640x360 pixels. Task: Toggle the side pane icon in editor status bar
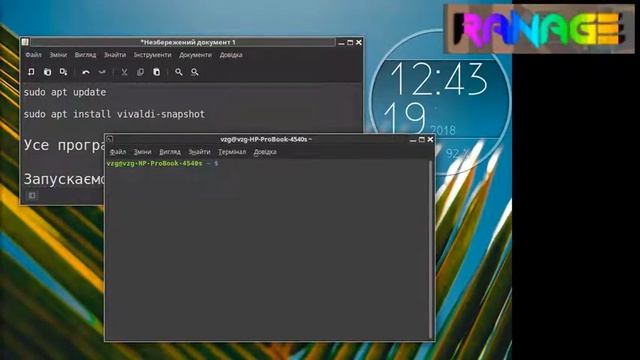point(32,196)
